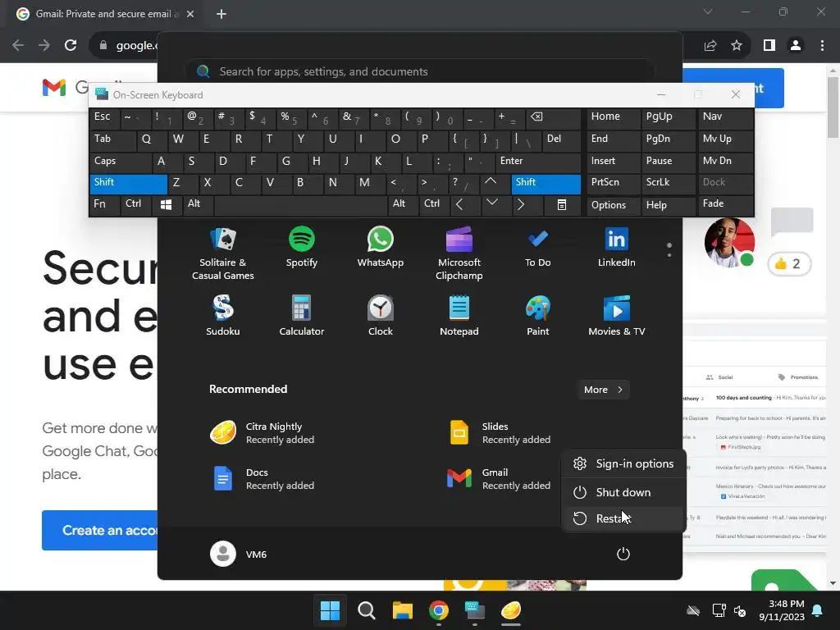The width and height of the screenshot is (840, 630).
Task: Click Create an account button in Gmail
Action: click(x=99, y=531)
